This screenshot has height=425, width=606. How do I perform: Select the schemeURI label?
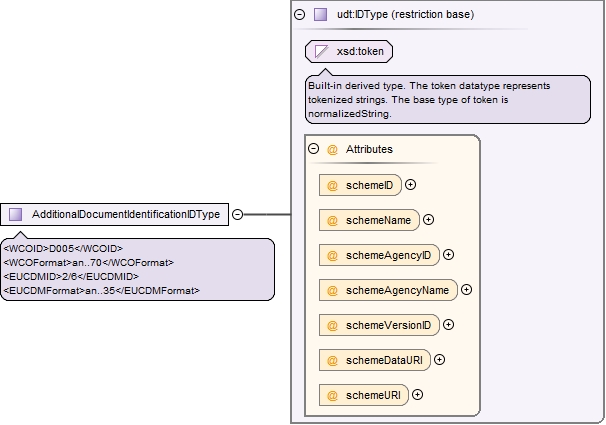[373, 395]
